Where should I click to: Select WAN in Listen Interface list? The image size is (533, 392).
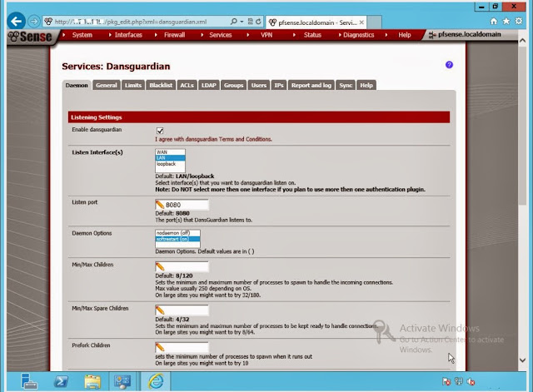pos(170,152)
